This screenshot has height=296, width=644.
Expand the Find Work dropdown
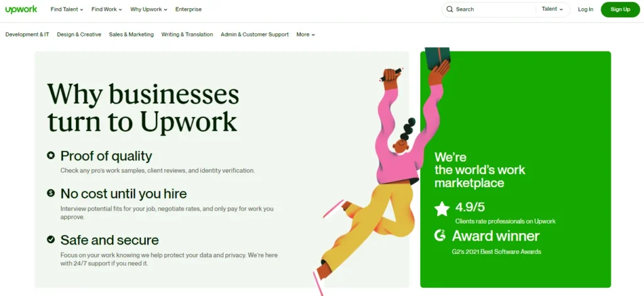point(107,9)
